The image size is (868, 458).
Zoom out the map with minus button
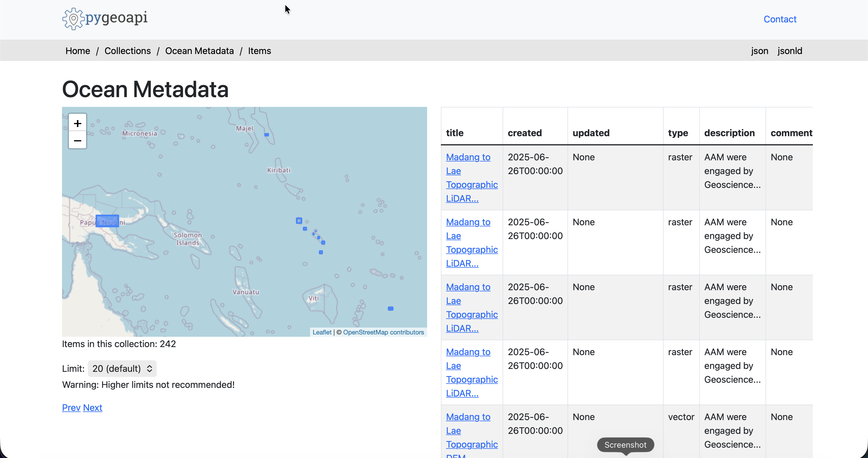click(x=77, y=140)
